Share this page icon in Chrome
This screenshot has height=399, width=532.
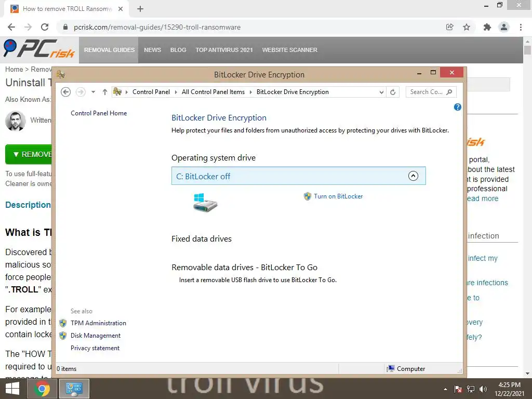(450, 27)
